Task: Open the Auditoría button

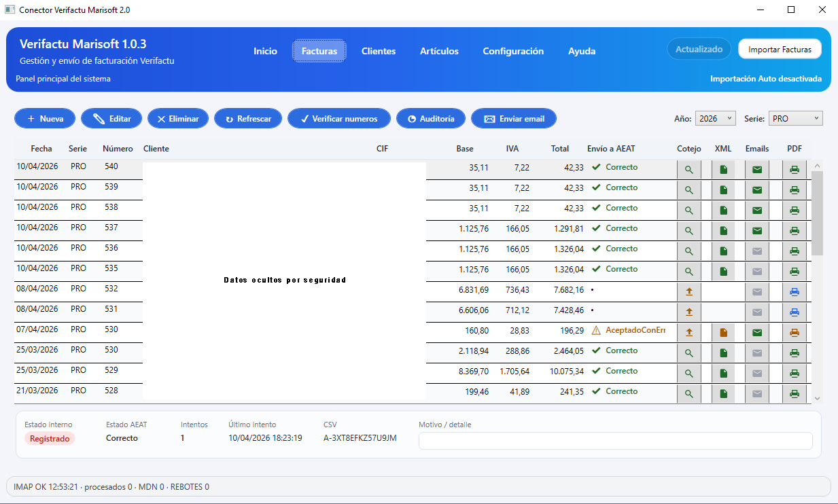Action: [x=430, y=118]
